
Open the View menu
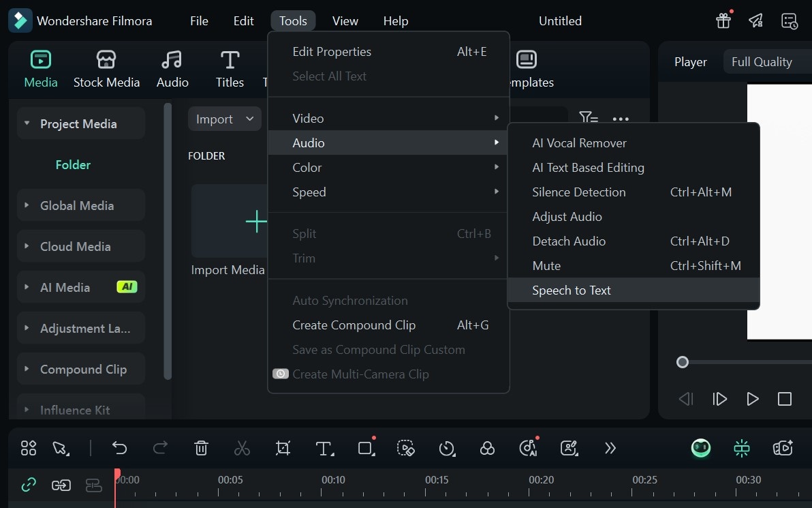click(345, 20)
